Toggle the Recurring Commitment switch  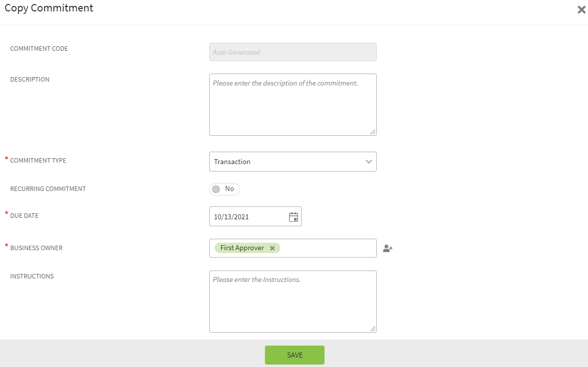pyautogui.click(x=224, y=189)
